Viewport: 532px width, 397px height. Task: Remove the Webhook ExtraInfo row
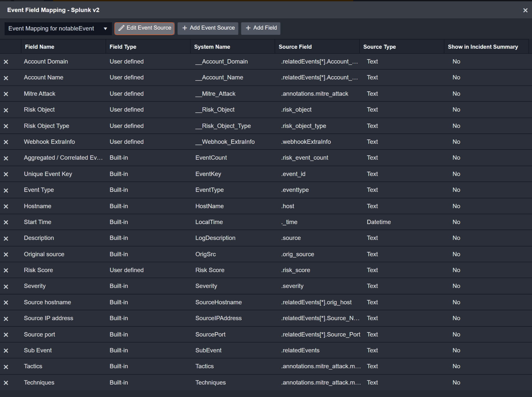point(6,142)
